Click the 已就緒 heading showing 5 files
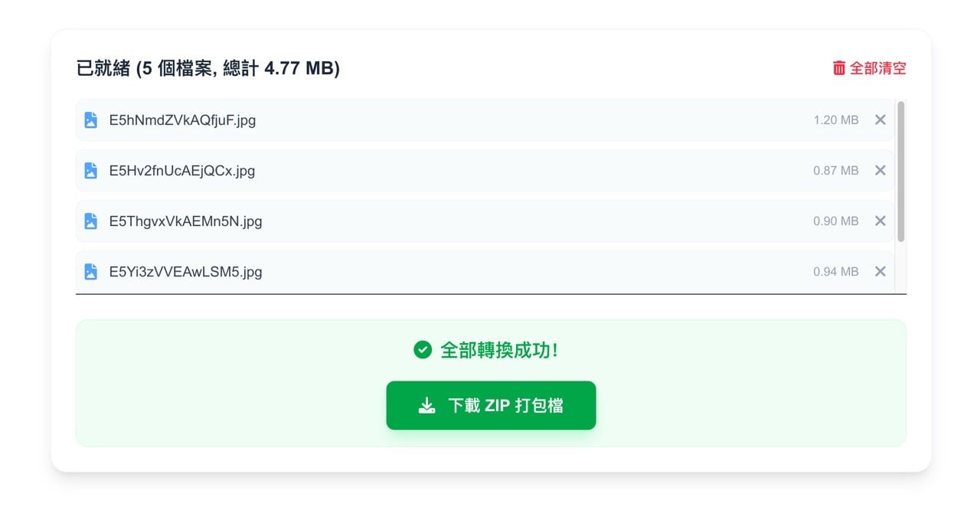Viewport: 980px width, 510px height. click(x=208, y=68)
